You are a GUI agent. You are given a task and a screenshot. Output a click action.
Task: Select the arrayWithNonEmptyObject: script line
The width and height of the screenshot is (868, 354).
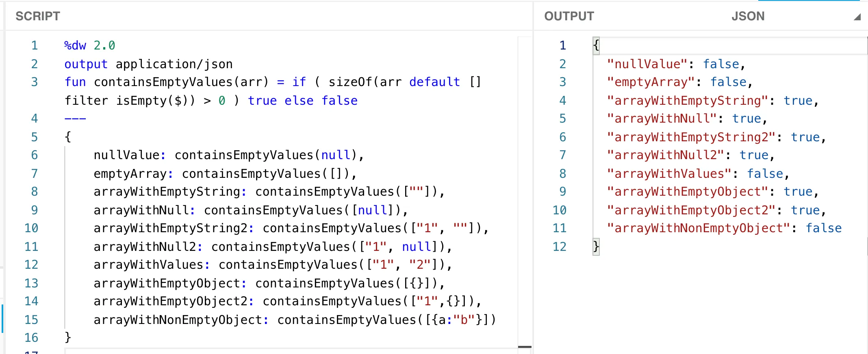point(295,320)
